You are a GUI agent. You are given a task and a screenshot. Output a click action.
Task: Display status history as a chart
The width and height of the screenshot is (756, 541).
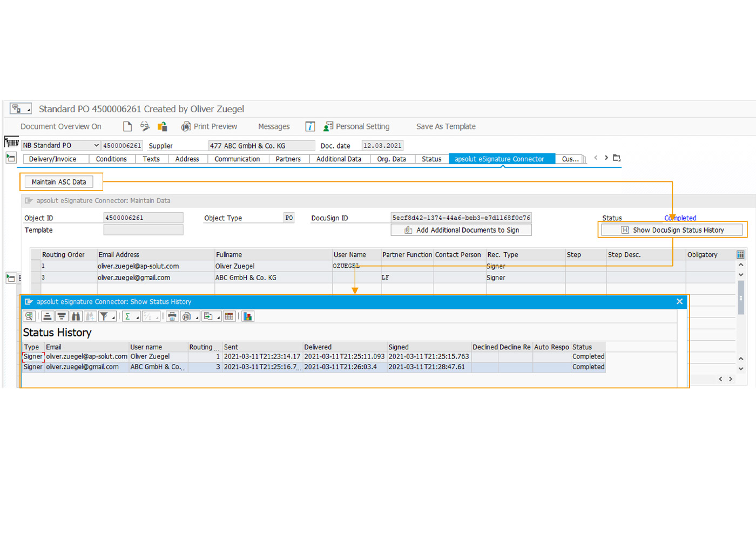tap(247, 316)
